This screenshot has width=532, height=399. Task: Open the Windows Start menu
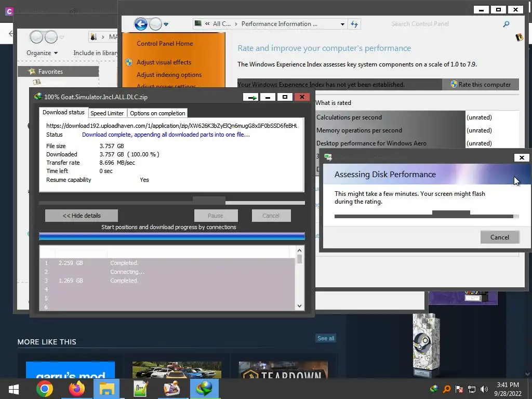click(14, 389)
